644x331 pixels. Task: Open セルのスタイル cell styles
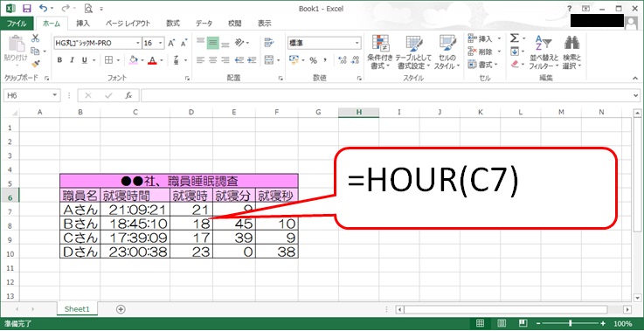point(447,52)
